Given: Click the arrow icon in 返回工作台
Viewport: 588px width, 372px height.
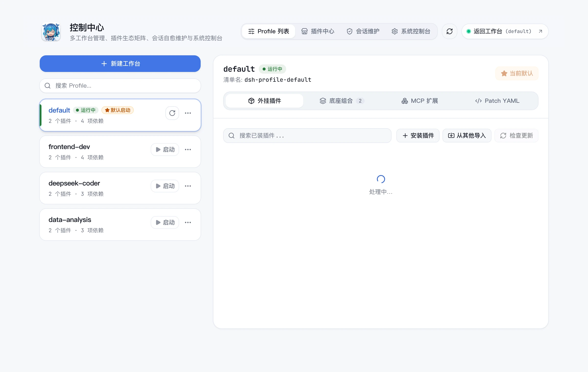Looking at the screenshot, I should click(x=540, y=31).
